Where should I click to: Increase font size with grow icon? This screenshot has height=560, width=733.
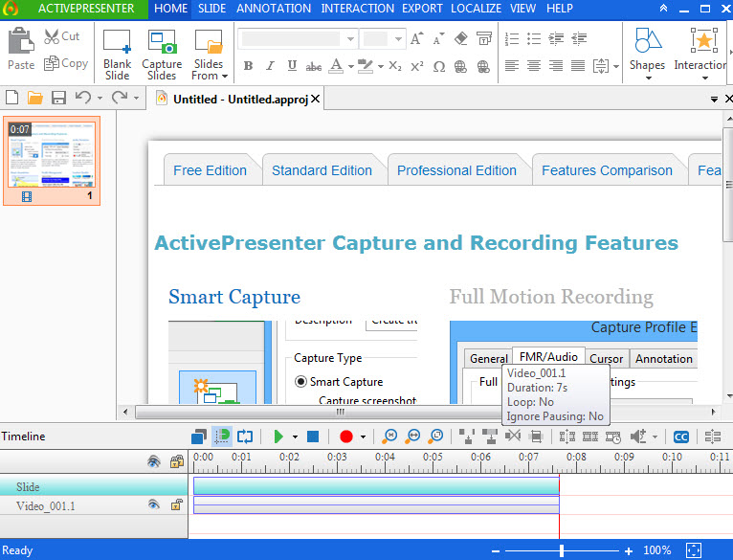(x=416, y=38)
